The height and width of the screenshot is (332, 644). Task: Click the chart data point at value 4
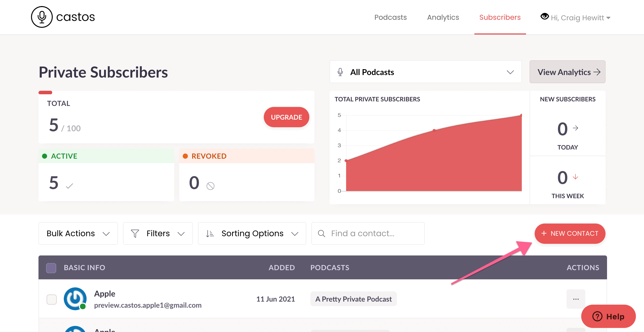(434, 130)
